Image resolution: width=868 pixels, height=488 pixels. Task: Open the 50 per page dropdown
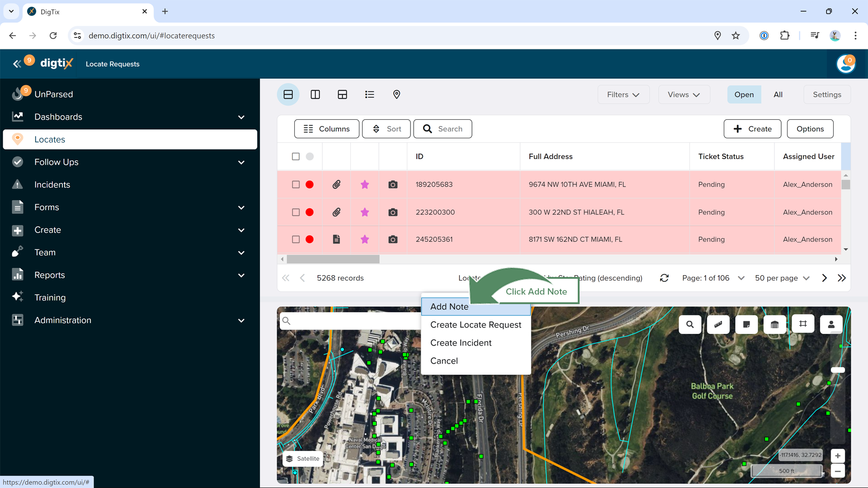(782, 278)
